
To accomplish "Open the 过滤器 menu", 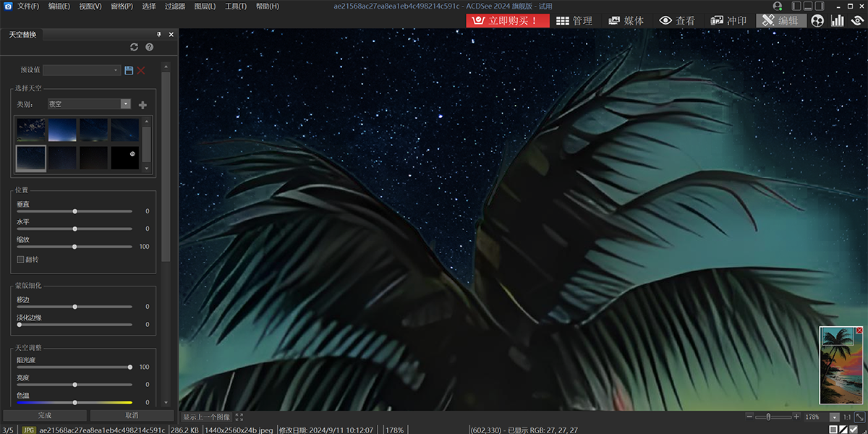I will (x=174, y=6).
